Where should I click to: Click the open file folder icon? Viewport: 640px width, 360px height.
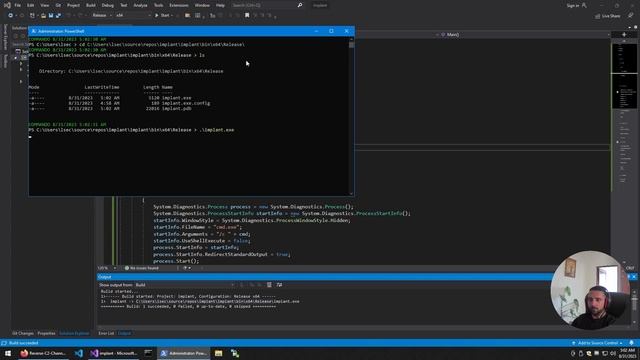(x=43, y=16)
